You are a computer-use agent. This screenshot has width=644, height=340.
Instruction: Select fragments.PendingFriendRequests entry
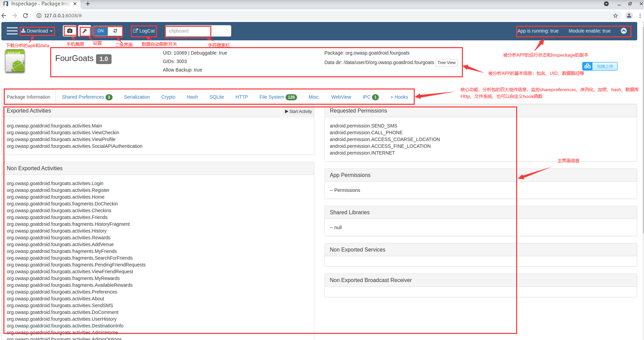(x=76, y=265)
